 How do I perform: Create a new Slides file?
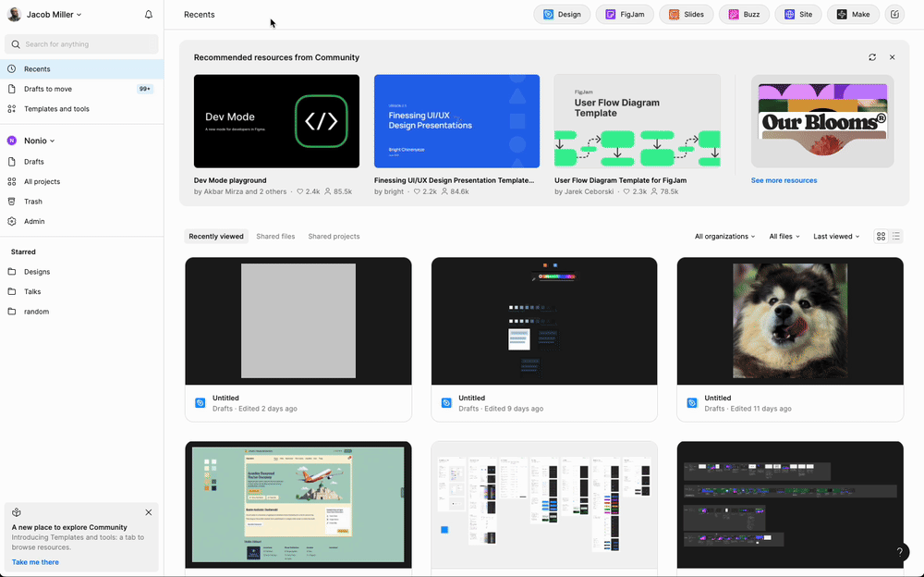coord(687,15)
